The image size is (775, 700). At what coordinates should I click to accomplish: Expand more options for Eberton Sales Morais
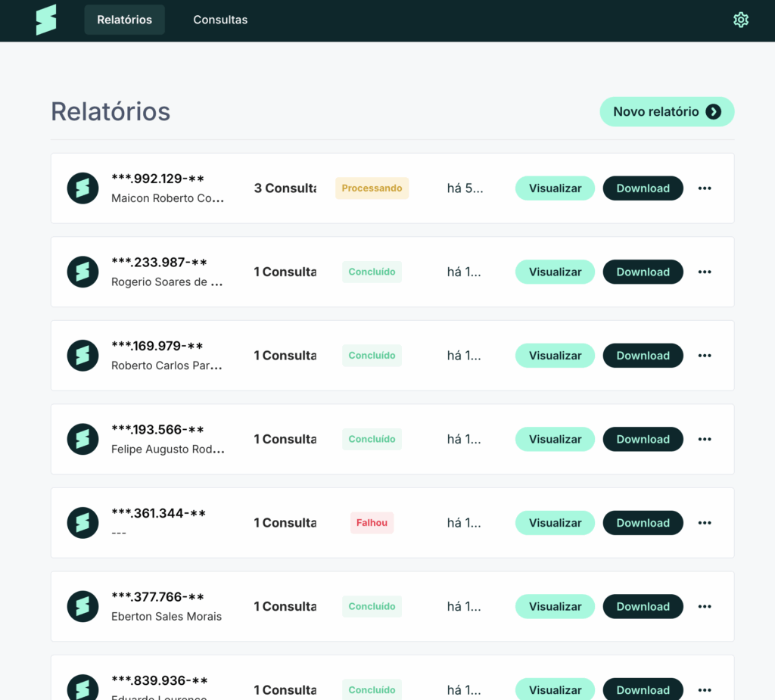[705, 606]
